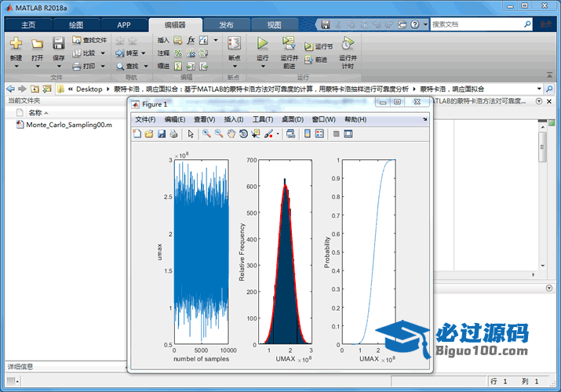Click the Hide Plot Tools icon
The image size is (561, 392).
[x=336, y=134]
